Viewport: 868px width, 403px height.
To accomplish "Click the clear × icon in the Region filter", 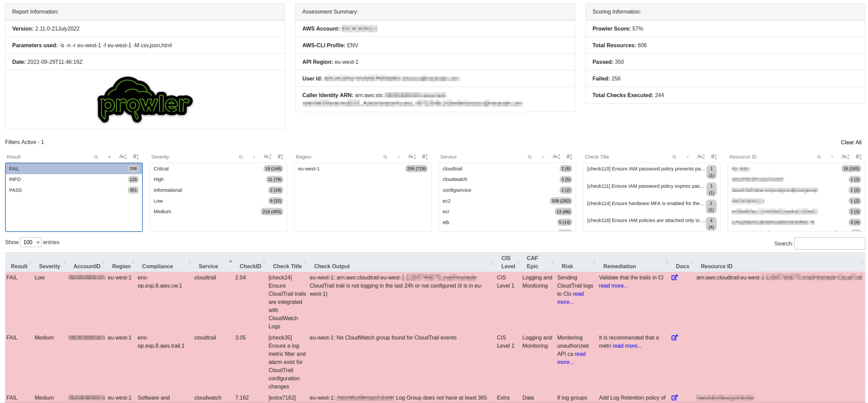I will pyautogui.click(x=398, y=157).
